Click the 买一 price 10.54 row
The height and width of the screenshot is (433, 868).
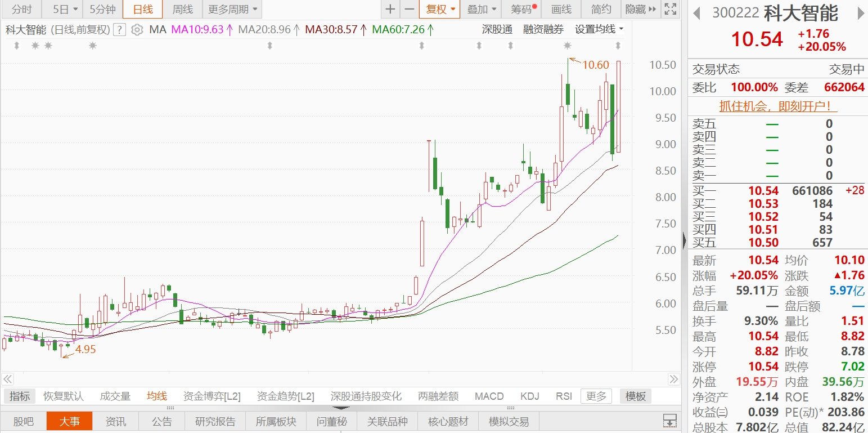[777, 191]
